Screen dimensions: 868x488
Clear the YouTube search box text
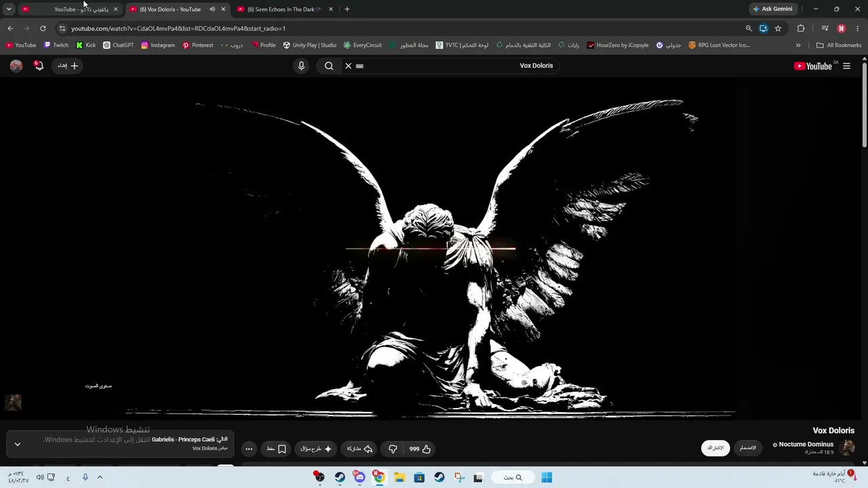click(x=349, y=66)
